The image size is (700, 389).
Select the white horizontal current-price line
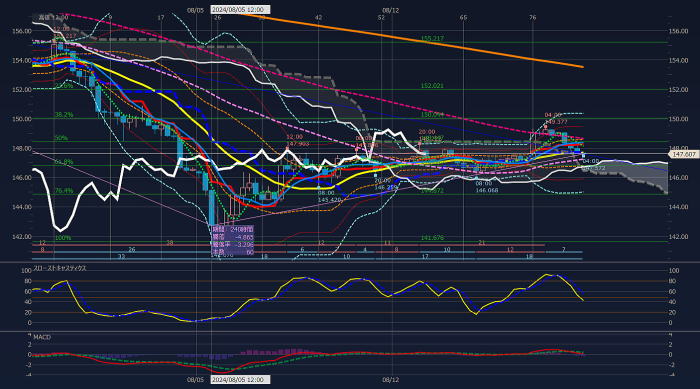[350, 154]
